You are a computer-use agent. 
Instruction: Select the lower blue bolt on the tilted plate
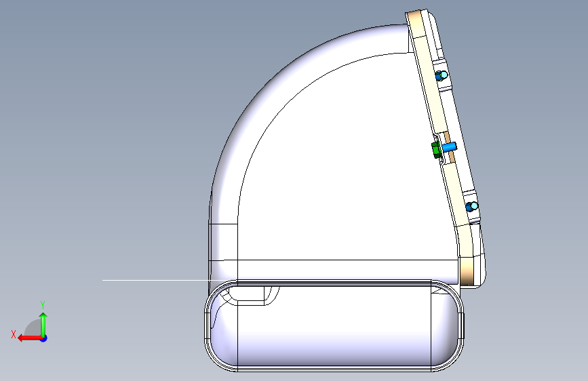point(472,206)
